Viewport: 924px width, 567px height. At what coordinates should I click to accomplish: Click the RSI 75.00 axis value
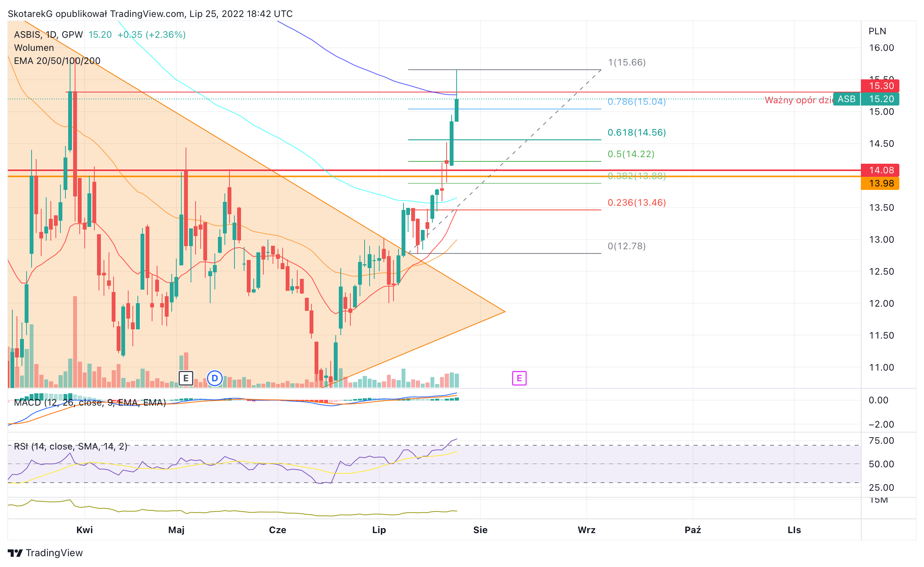coord(882,441)
